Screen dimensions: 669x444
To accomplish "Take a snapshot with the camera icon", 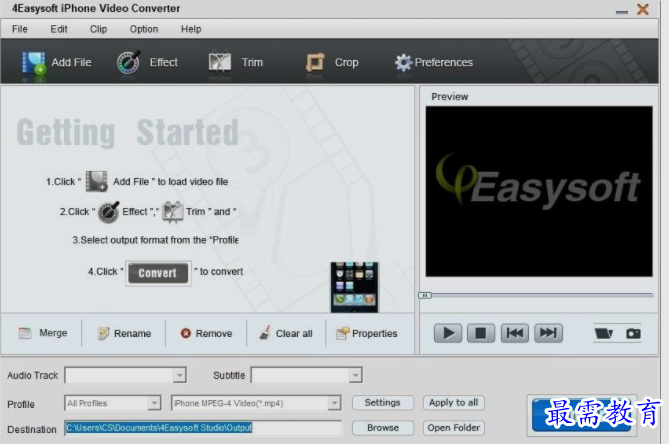I will tap(633, 334).
